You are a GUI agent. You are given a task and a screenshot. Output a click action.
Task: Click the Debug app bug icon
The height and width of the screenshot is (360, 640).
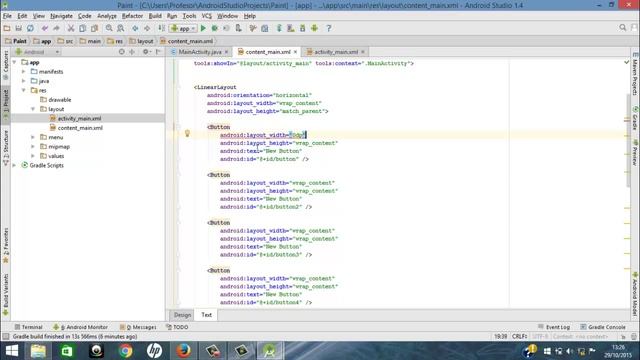tap(215, 28)
